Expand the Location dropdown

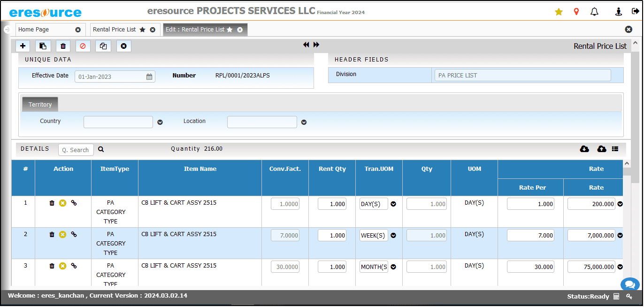304,122
